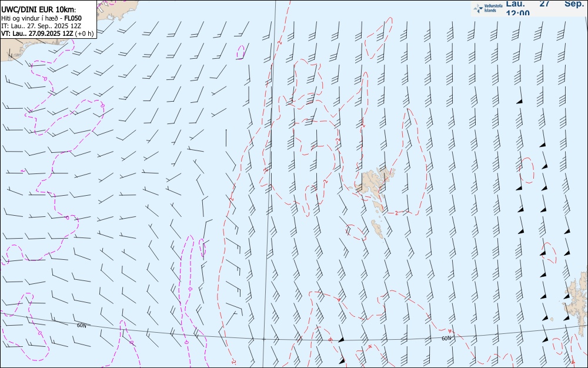The image size is (588, 368).
Task: Click the 'IT: Lau.. 27. Sep.. 2025 12Z' line
Action: point(41,26)
